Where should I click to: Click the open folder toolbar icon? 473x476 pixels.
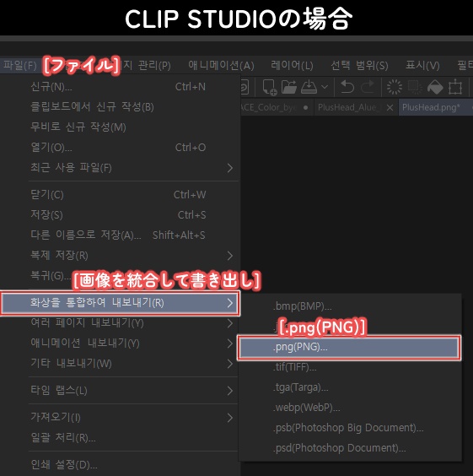coord(289,88)
